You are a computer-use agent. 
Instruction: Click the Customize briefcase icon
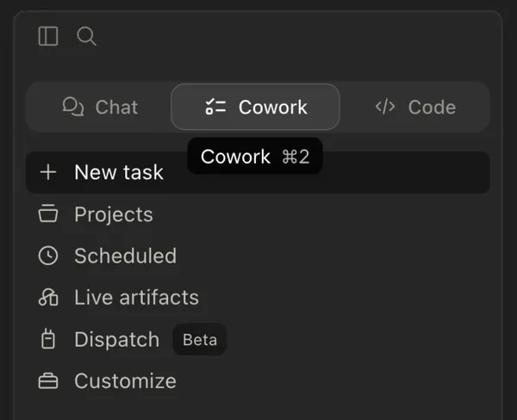coord(48,380)
